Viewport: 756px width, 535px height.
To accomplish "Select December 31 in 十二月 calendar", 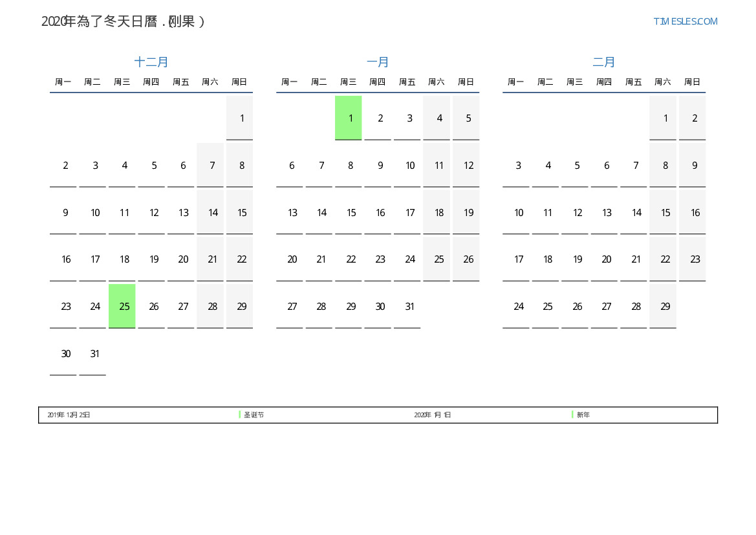I will (x=95, y=353).
